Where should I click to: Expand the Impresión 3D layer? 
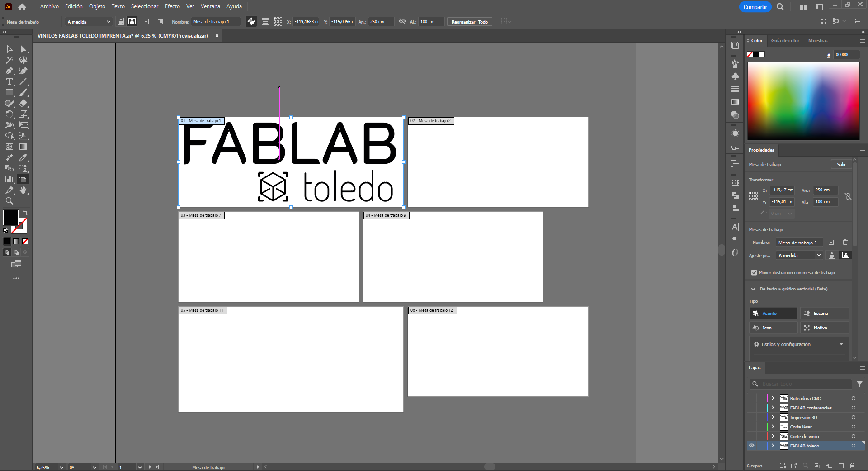tap(773, 417)
